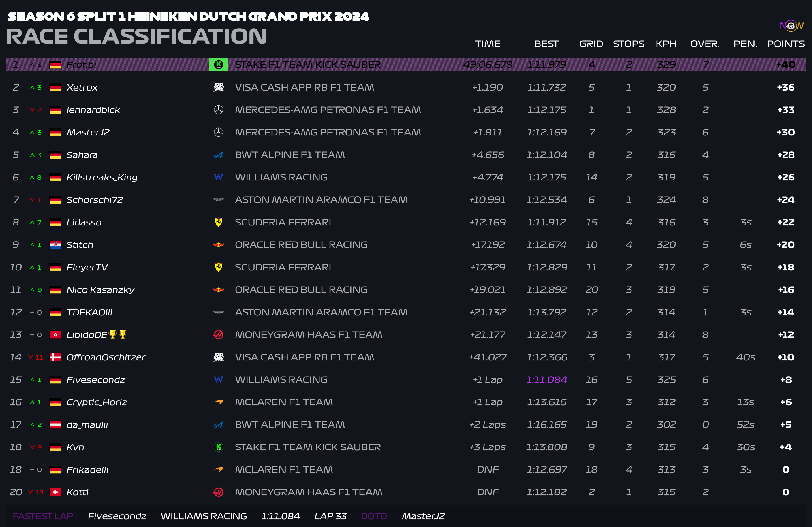812x527 pixels.
Task: Click the OVER. column header
Action: (705, 44)
